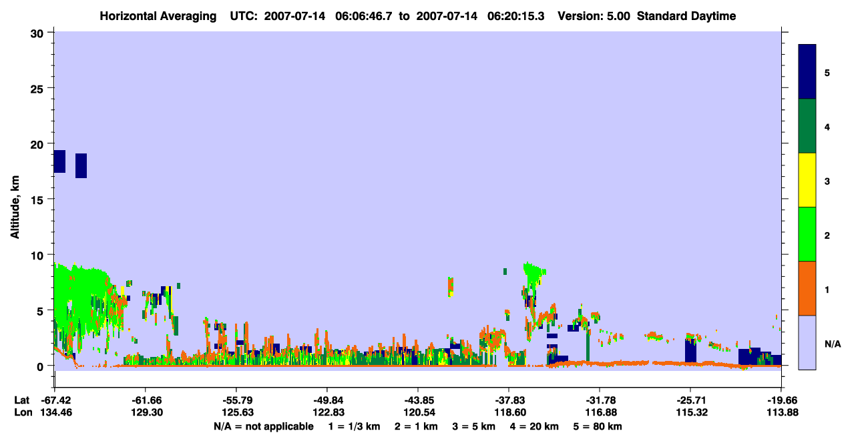Click the colorbar label N/A

pos(833,344)
